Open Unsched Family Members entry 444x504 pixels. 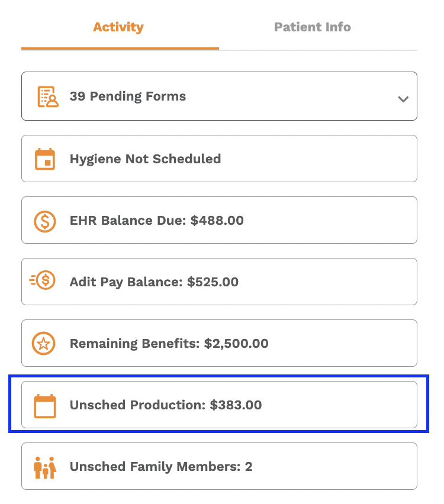(x=219, y=466)
